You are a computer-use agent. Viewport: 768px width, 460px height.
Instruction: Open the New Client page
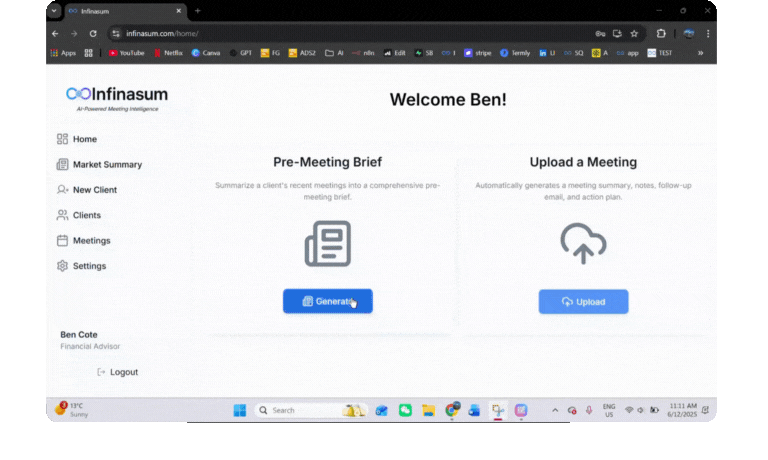click(87, 190)
